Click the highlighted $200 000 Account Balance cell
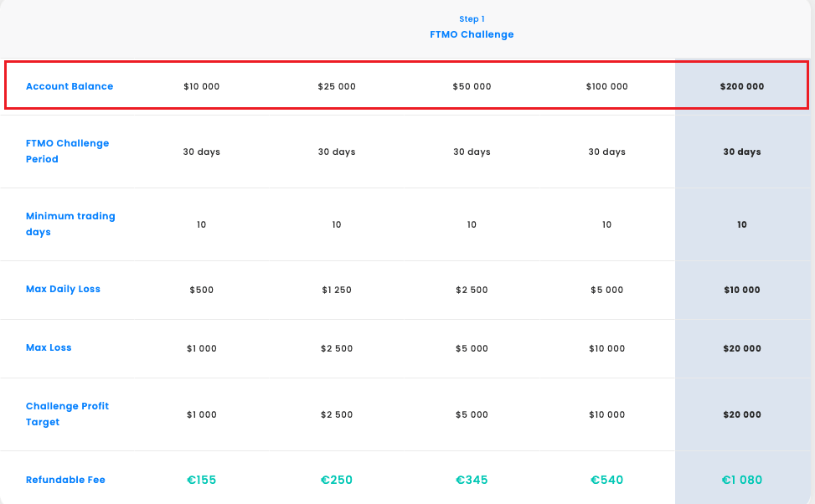The width and height of the screenshot is (815, 504). [x=742, y=87]
